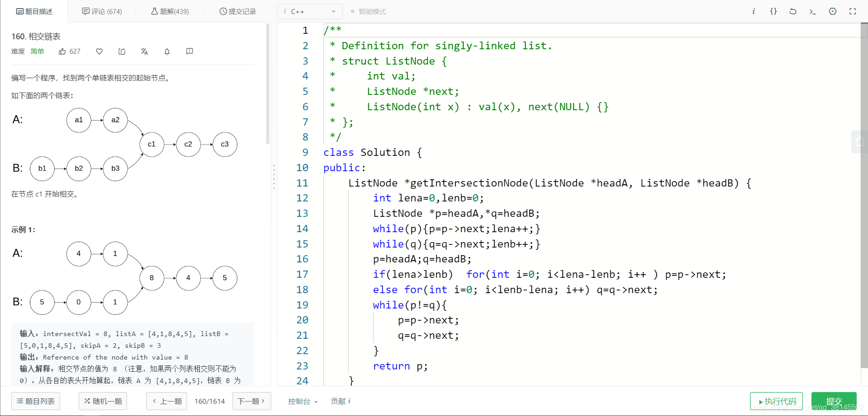
Task: Click code line 11 getIntersectionNode
Action: click(549, 183)
